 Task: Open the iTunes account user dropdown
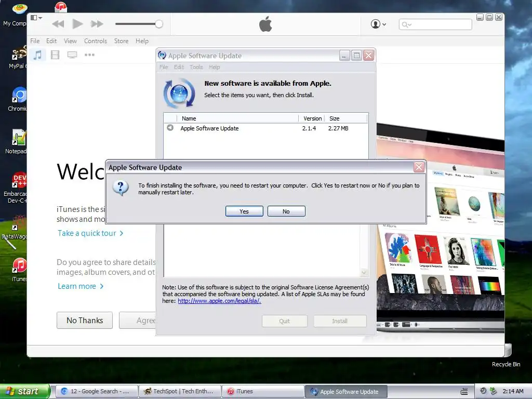tap(378, 24)
